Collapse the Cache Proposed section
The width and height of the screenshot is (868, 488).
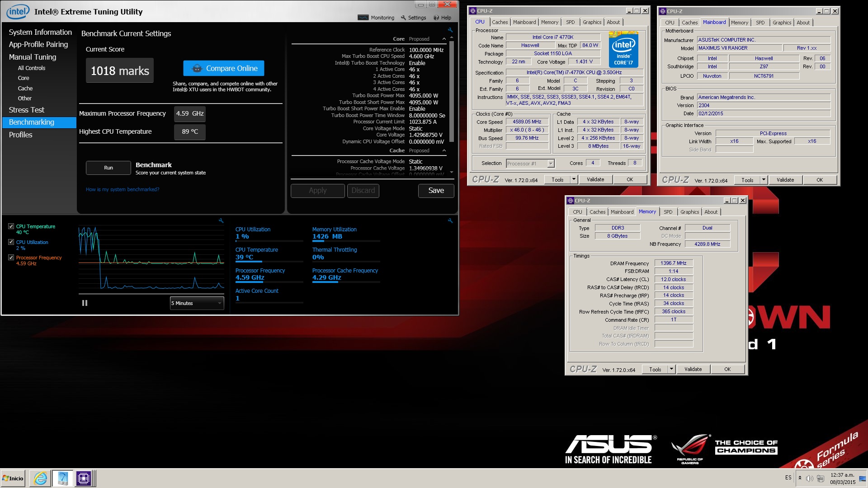[444, 150]
